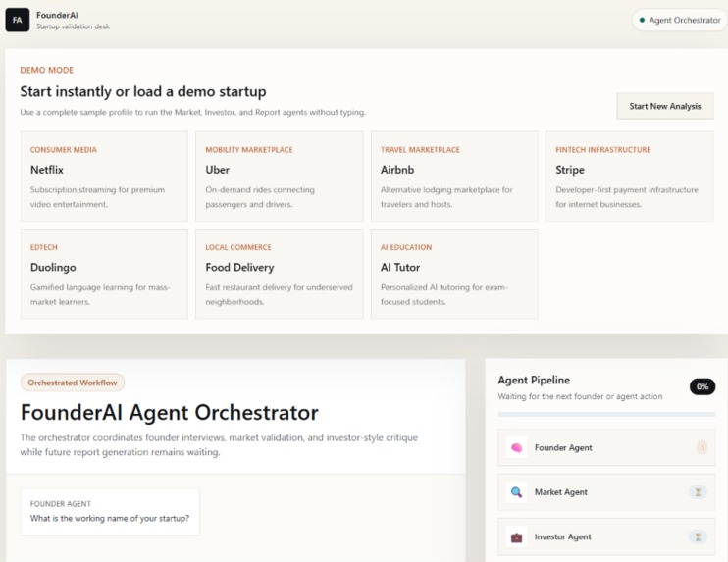Load the AI Tutor demo startup

pyautogui.click(x=454, y=274)
